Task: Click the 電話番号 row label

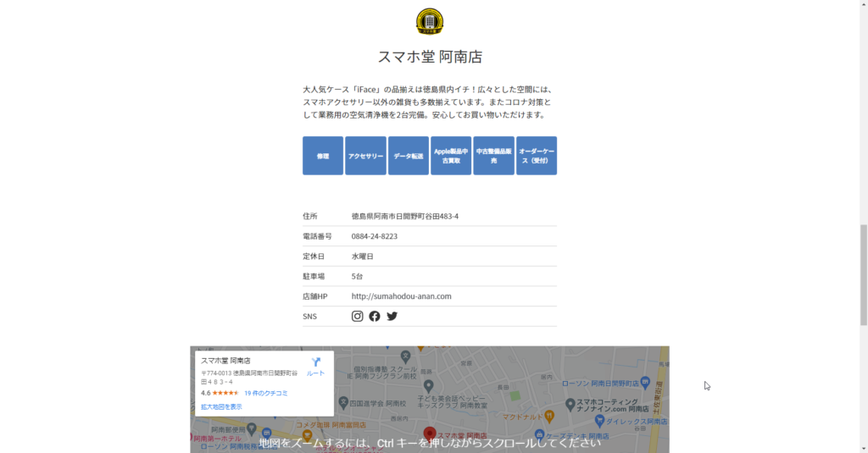Action: [x=317, y=236]
